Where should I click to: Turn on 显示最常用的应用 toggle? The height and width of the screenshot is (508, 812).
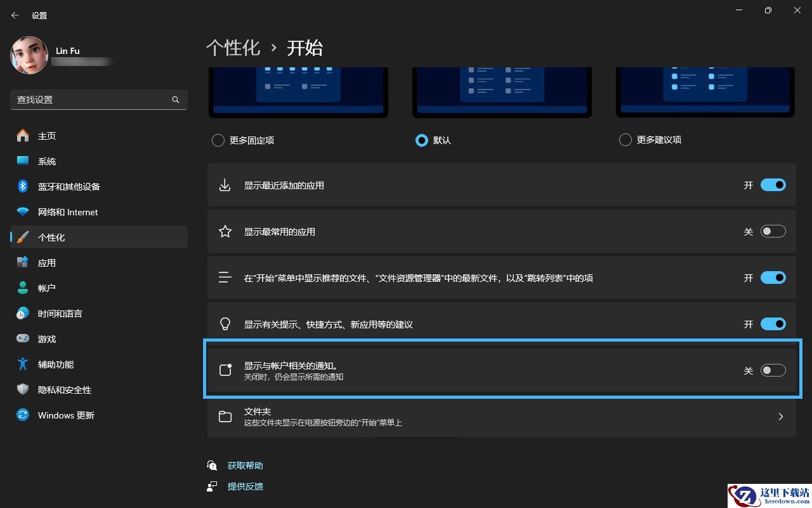tap(773, 232)
